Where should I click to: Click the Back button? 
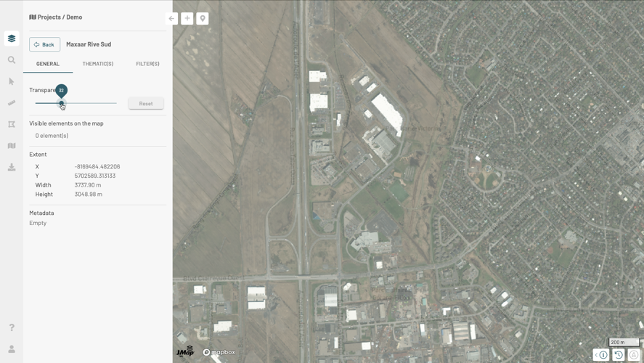point(44,44)
